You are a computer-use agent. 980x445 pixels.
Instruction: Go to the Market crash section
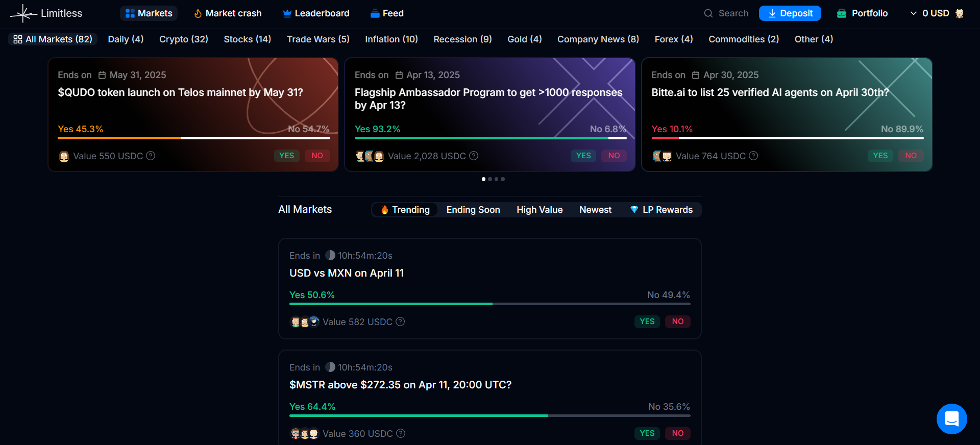point(228,13)
